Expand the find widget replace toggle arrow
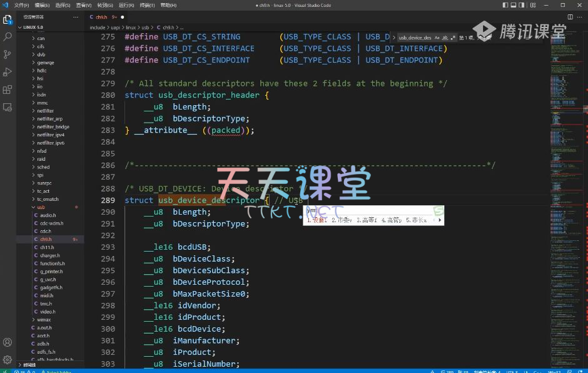 pos(393,38)
